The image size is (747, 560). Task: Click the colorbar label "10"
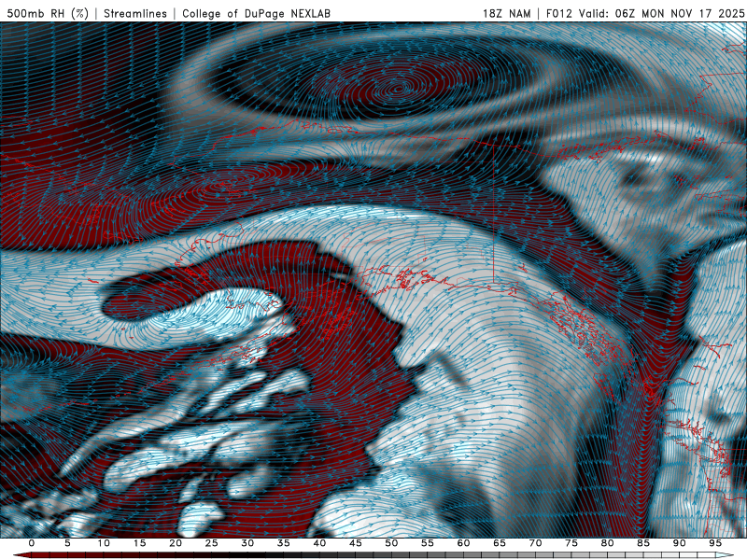point(104,543)
